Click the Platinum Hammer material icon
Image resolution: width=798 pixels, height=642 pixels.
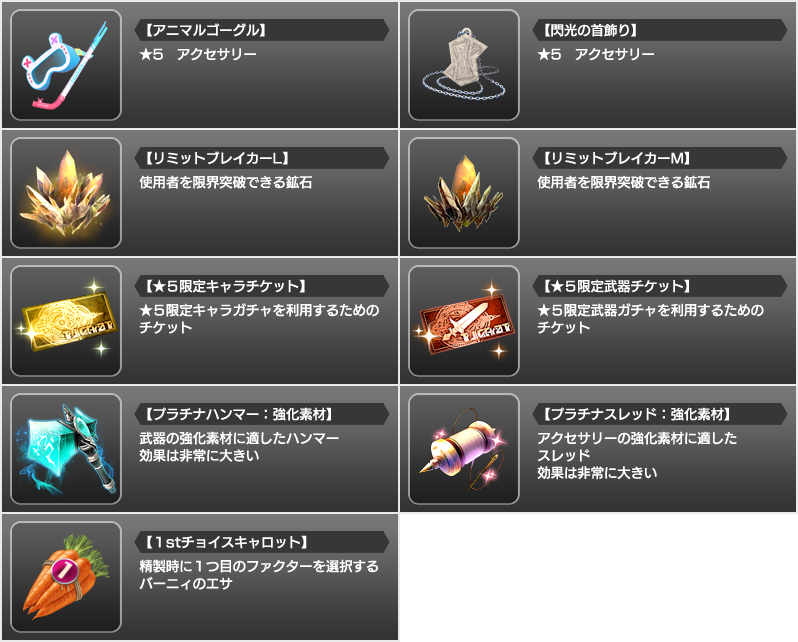point(66,449)
